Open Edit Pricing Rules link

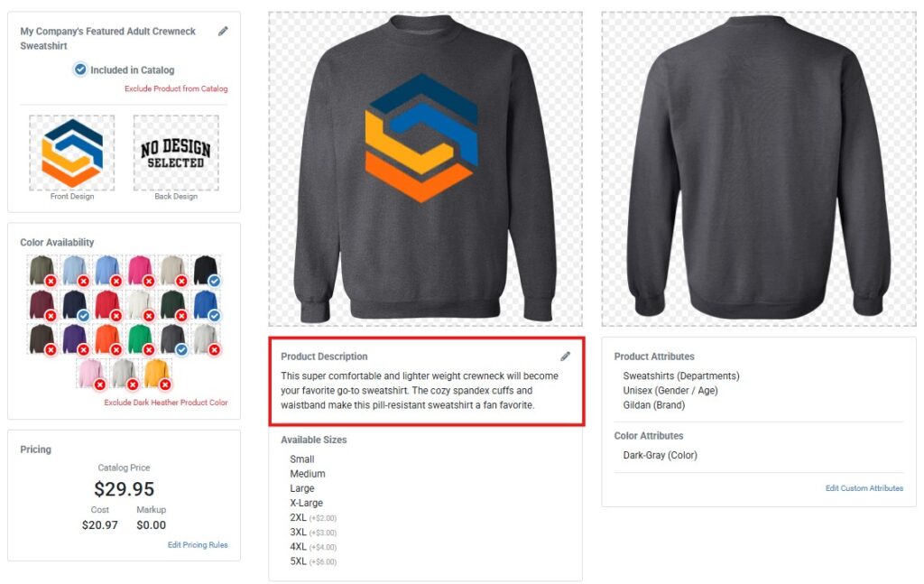198,545
